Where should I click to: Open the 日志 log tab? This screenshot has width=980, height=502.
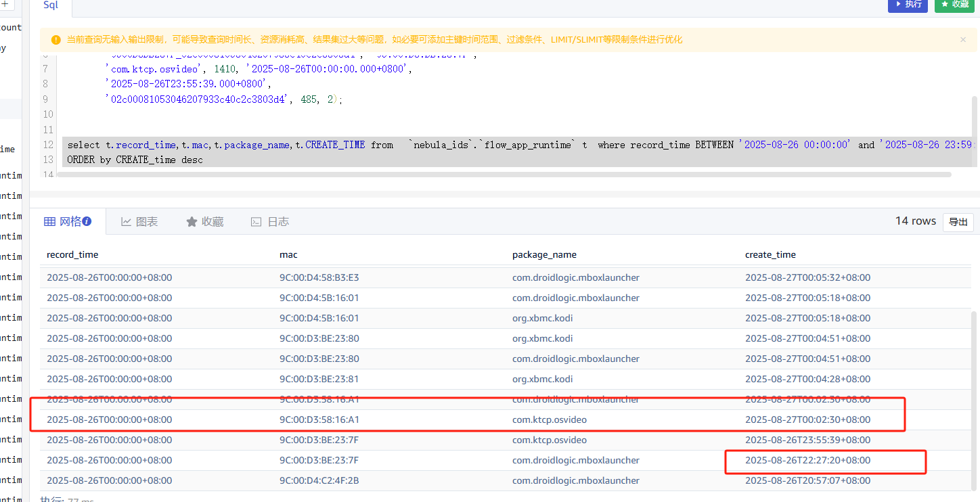270,222
